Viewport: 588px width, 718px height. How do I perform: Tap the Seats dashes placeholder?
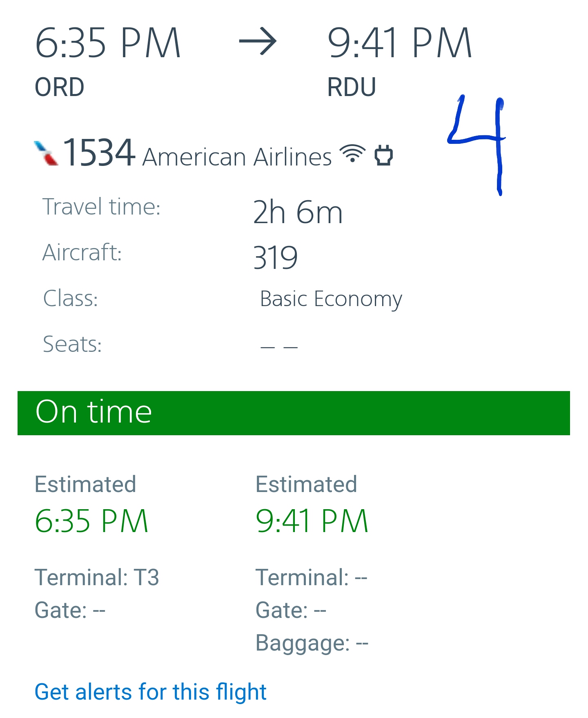279,347
